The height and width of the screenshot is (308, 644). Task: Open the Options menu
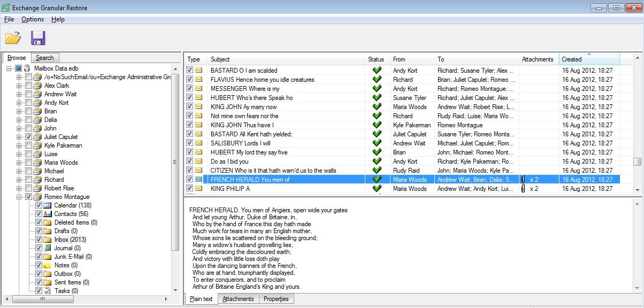[33, 19]
